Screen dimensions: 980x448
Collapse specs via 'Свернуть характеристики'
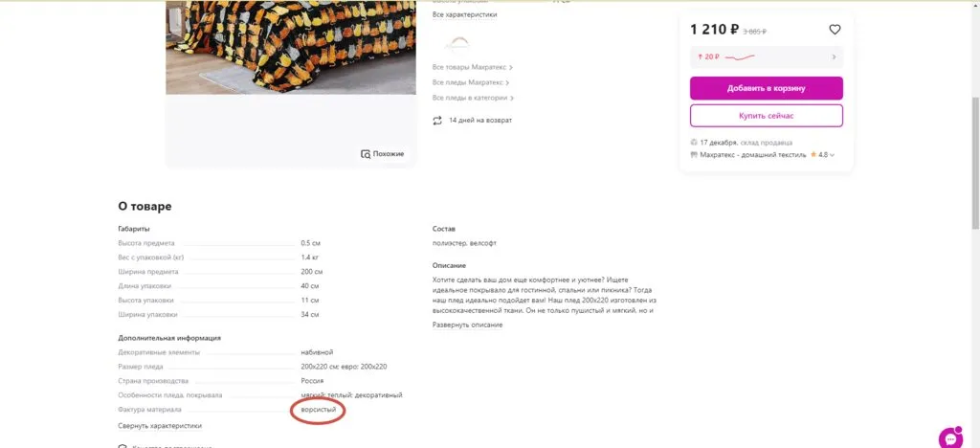[x=160, y=426]
